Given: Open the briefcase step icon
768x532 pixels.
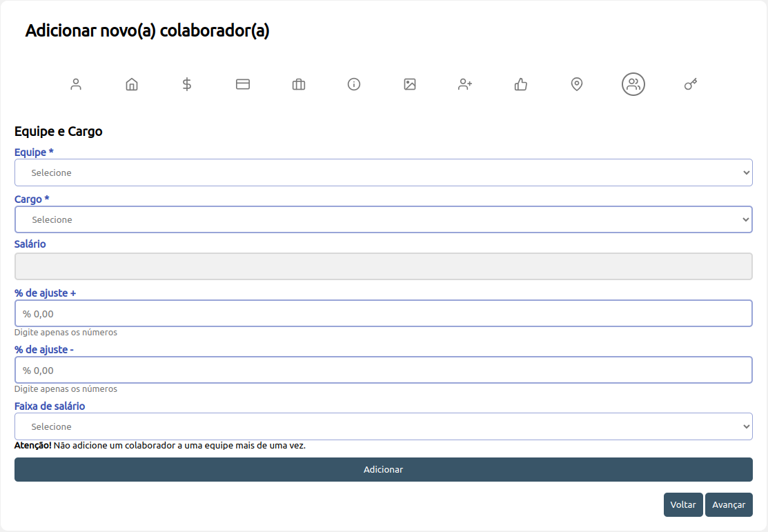Looking at the screenshot, I should tap(299, 84).
